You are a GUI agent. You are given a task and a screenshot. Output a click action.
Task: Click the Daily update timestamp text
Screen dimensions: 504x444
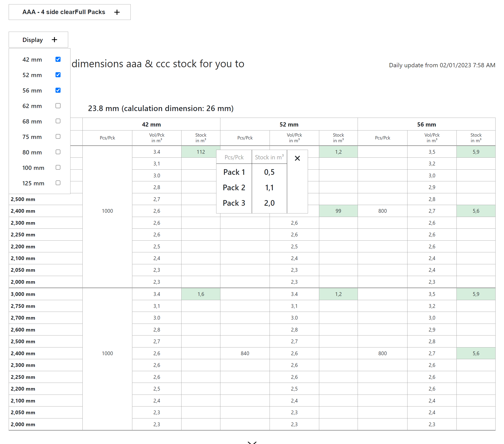click(x=442, y=65)
